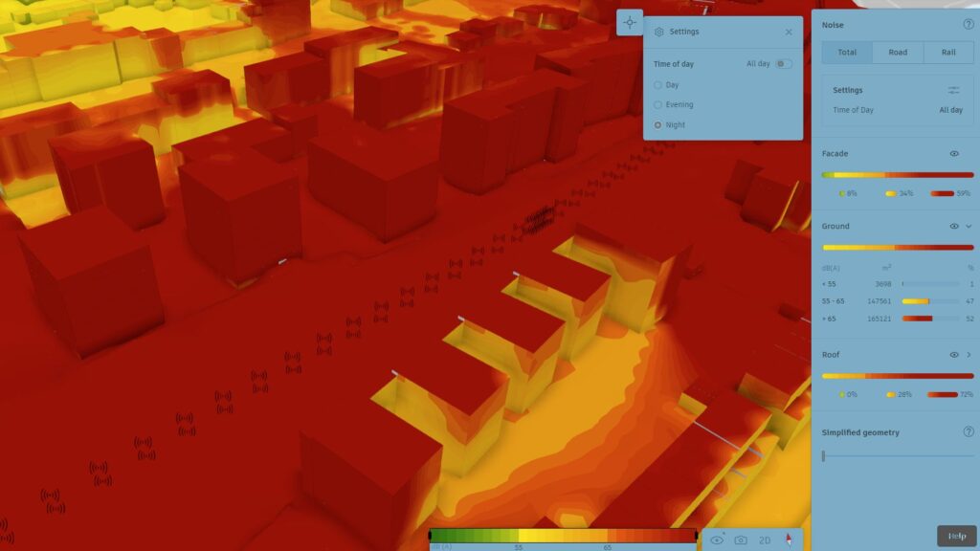Toggle Roof layer visibility eye
Viewport: 980px width, 551px height.
(x=954, y=355)
